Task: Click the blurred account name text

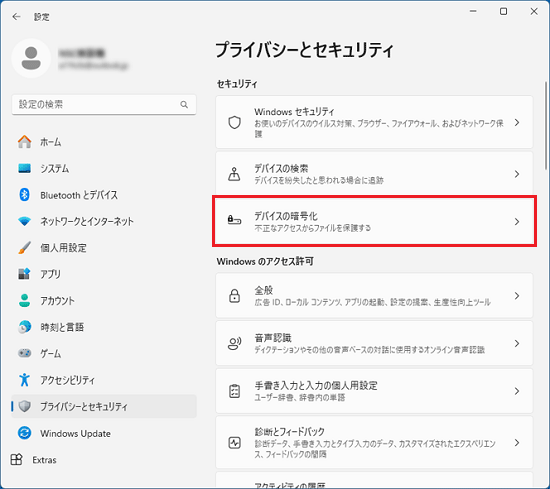Action: pos(82,53)
